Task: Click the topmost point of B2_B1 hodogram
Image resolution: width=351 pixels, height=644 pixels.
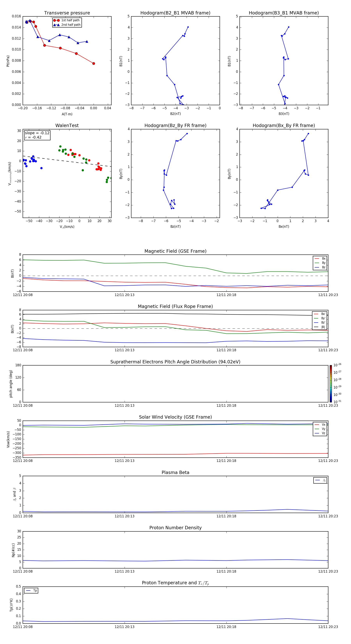Action: point(188,27)
